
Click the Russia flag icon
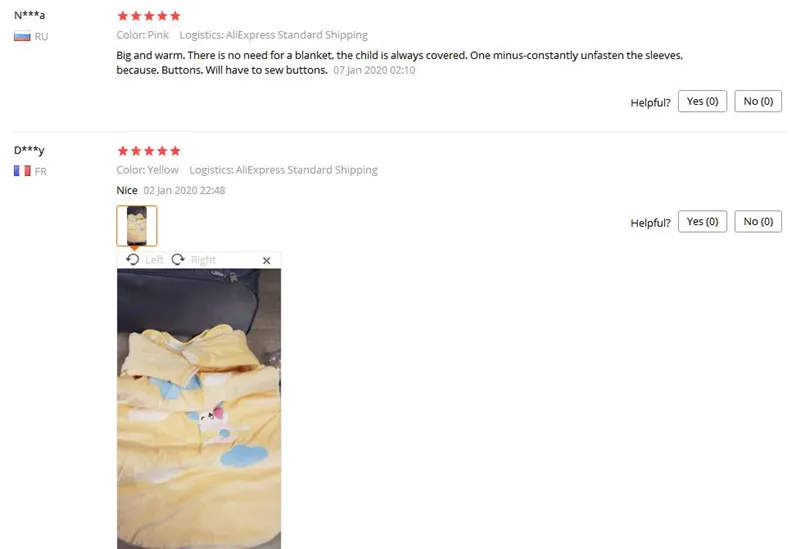tap(22, 36)
